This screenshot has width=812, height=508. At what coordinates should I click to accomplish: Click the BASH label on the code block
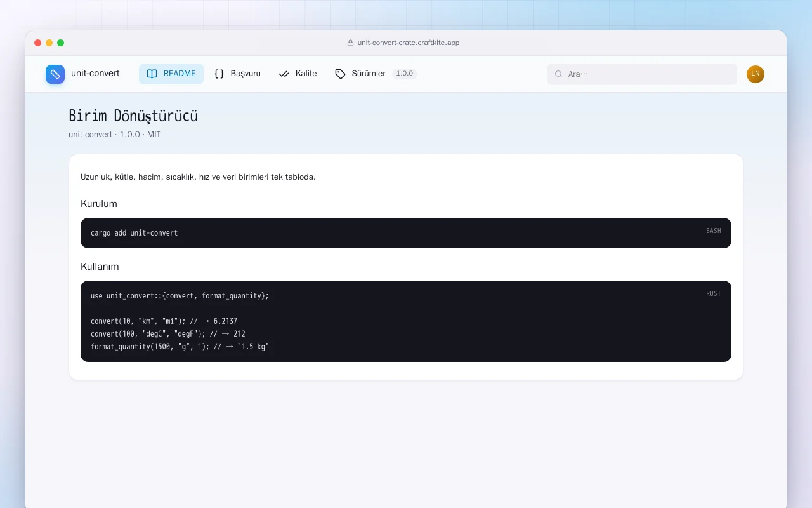[714, 231]
